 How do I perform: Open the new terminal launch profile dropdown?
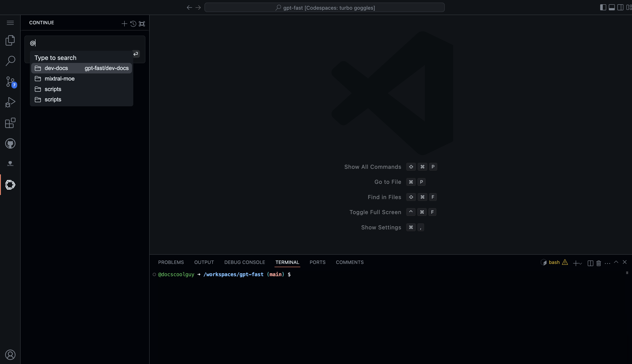click(x=580, y=263)
